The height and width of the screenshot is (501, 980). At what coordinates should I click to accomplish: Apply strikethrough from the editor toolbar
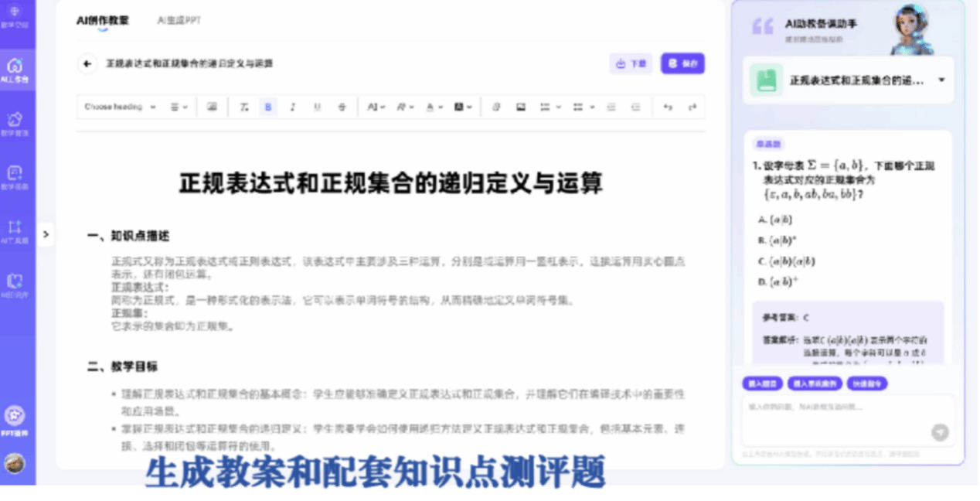[x=342, y=107]
